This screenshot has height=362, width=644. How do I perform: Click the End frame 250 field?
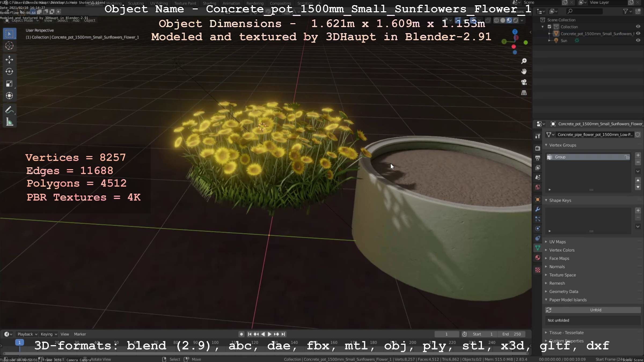pos(512,334)
